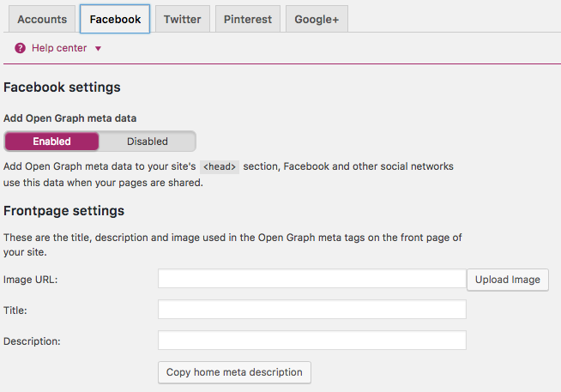Open the Pinterest tab
Image resolution: width=561 pixels, height=392 pixels.
(x=248, y=19)
